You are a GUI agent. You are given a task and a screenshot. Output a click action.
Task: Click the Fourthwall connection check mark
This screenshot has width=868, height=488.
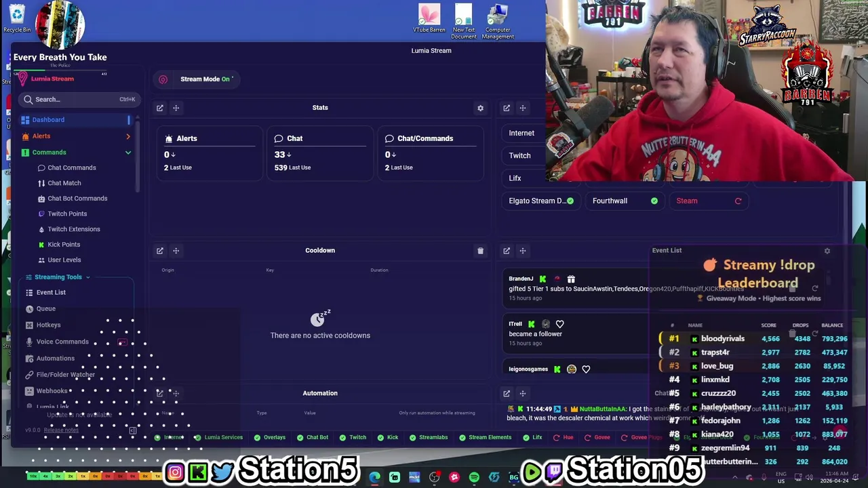point(654,201)
